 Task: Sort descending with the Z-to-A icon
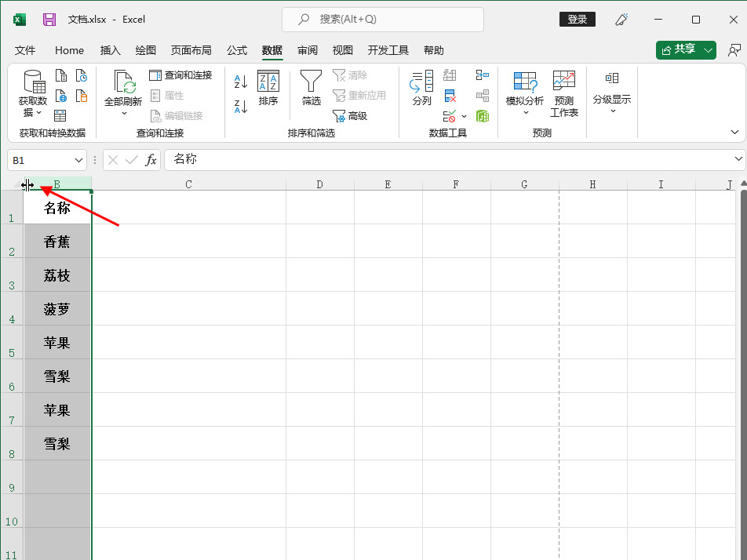tap(241, 106)
